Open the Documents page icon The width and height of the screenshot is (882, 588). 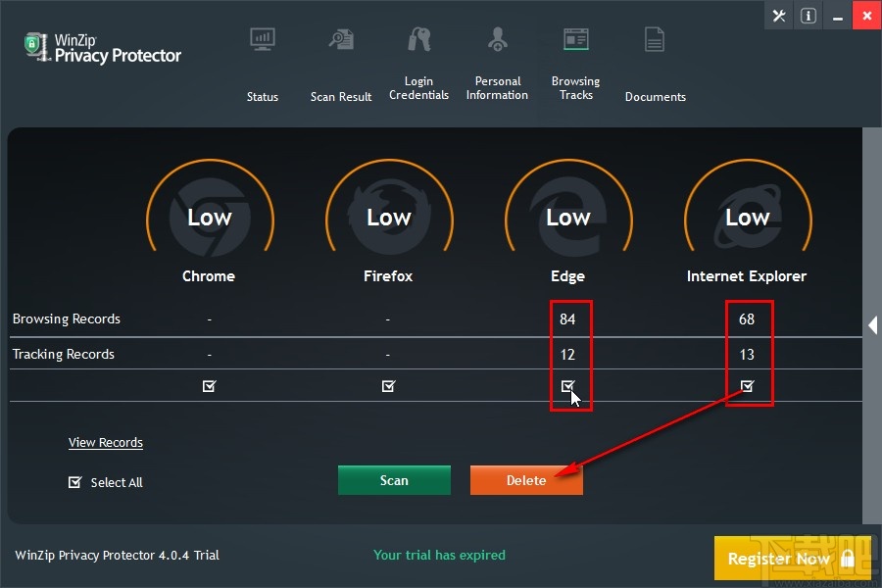click(655, 39)
